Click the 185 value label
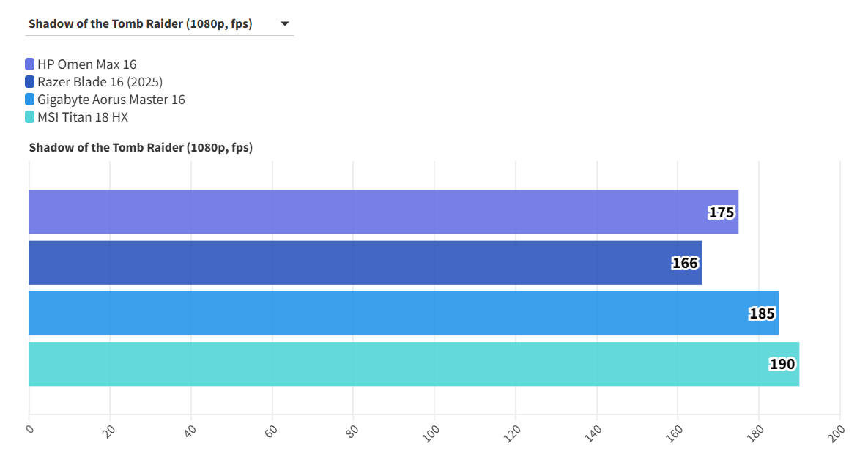Viewport: 868px width, 454px height. (762, 313)
